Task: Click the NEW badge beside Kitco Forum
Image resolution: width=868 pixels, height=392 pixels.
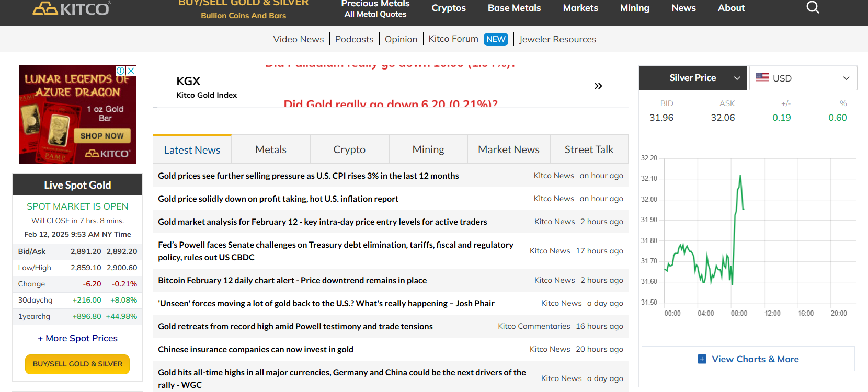Action: pyautogui.click(x=496, y=39)
